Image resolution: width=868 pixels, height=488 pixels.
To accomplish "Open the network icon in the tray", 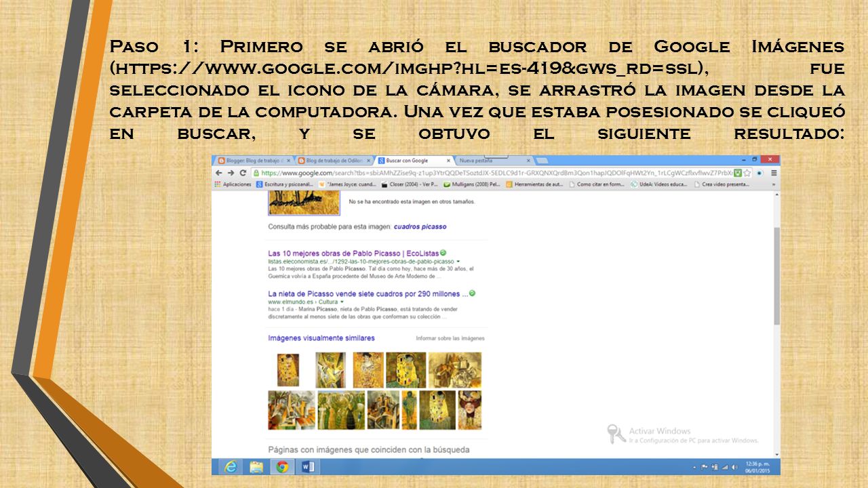I will [x=724, y=467].
